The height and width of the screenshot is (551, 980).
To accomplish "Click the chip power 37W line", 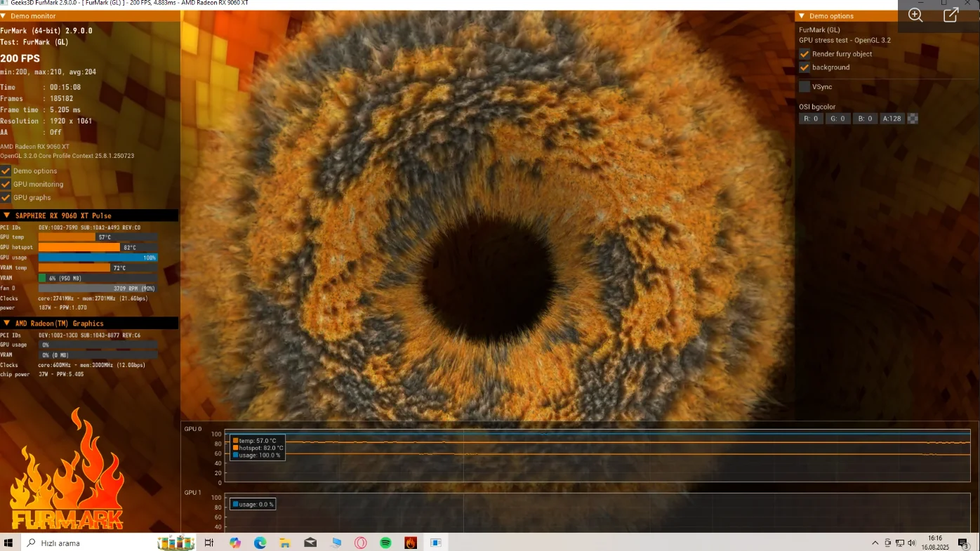I will tap(42, 374).
